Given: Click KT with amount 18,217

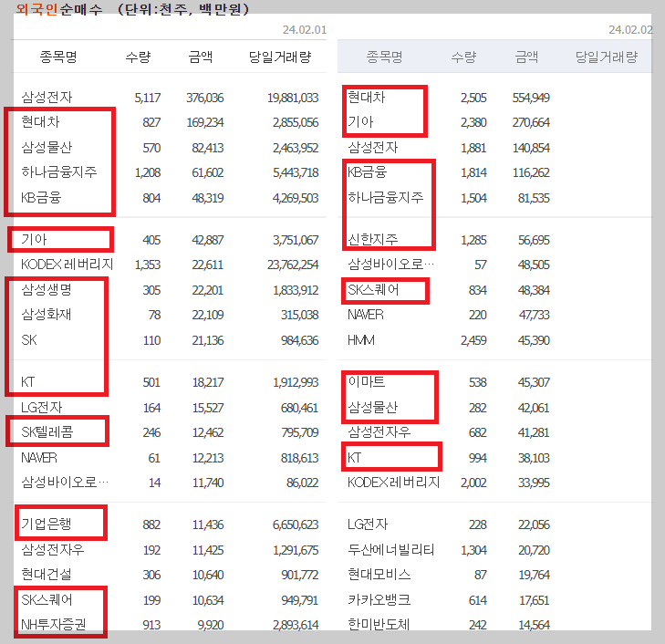Looking at the screenshot, I should 28,382.
